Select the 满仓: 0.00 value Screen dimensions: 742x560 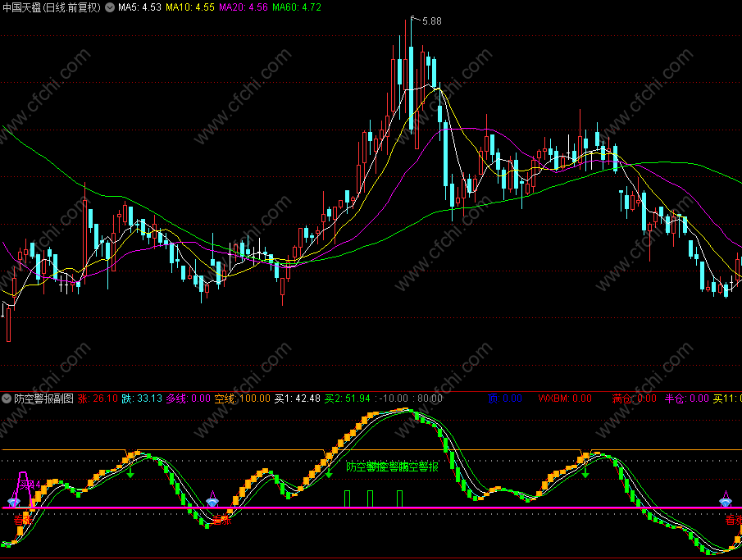[634, 398]
